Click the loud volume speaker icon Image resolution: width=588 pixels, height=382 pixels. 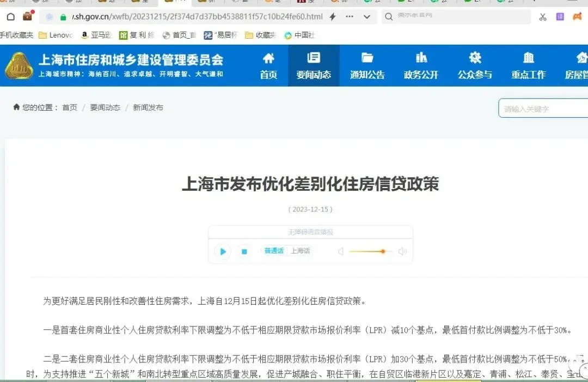click(x=402, y=251)
